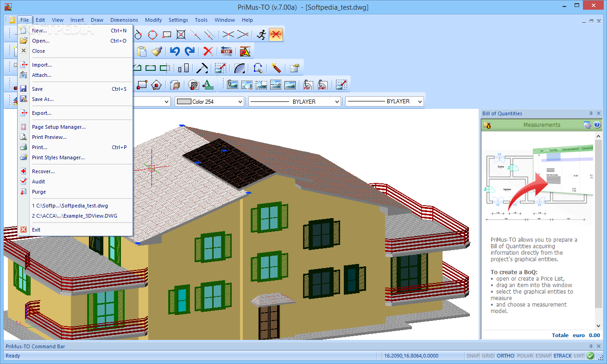The height and width of the screenshot is (364, 607).
Task: Open the Modify menu
Action: (153, 20)
